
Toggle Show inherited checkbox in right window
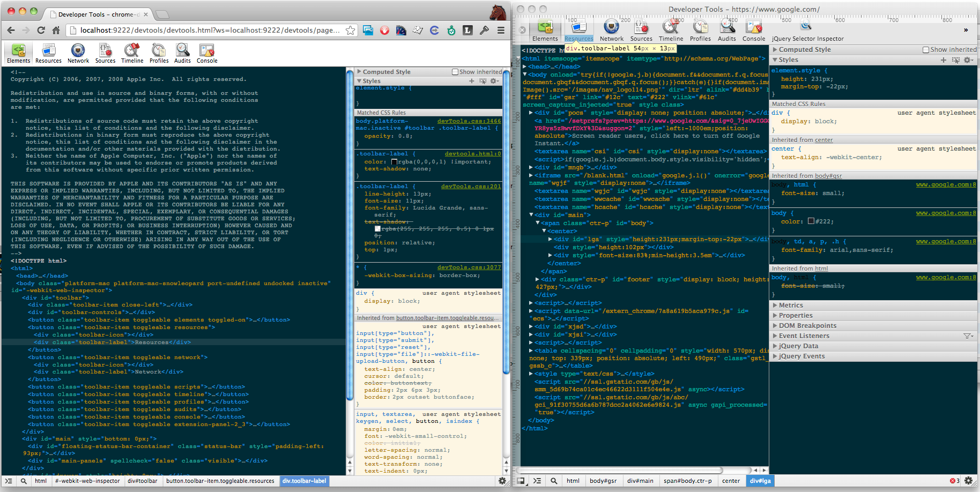tap(926, 50)
